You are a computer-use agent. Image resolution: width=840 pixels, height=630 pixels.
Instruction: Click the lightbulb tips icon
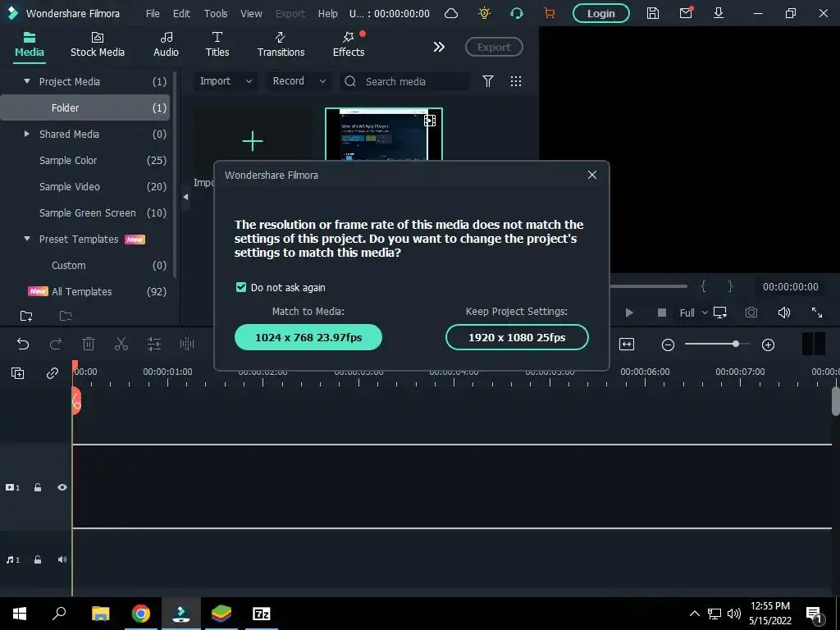484,13
